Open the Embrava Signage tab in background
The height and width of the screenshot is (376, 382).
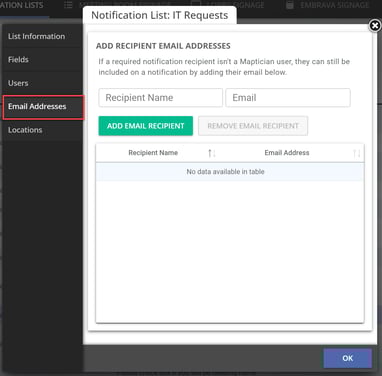click(328, 5)
